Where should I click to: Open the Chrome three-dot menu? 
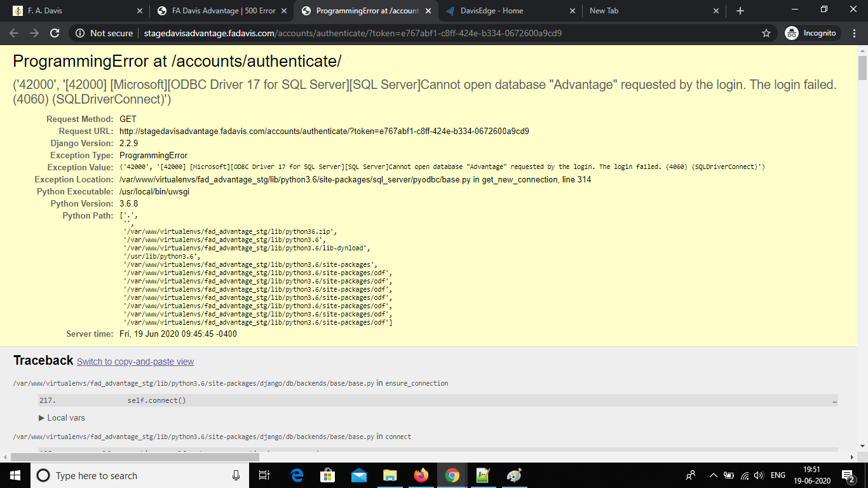click(x=855, y=33)
